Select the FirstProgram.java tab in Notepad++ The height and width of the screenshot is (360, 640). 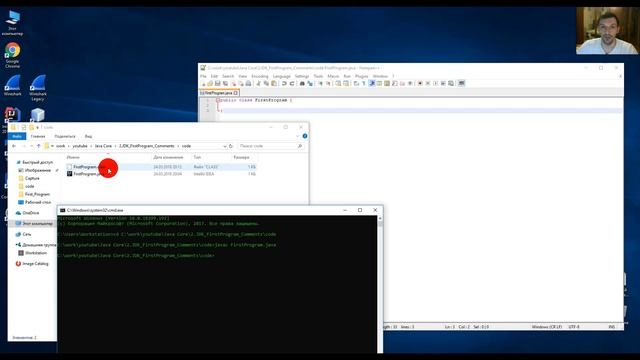tap(218, 93)
